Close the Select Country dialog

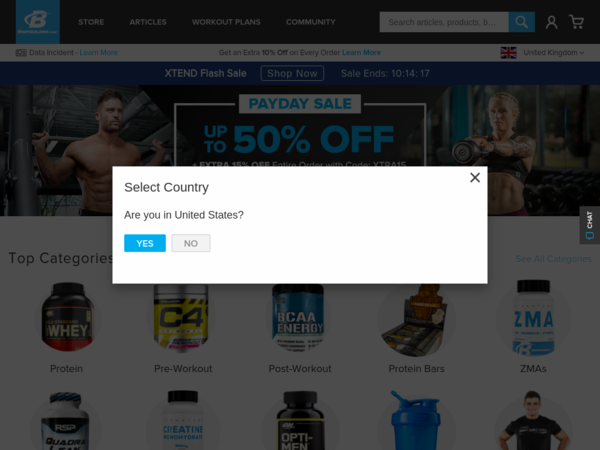click(x=475, y=178)
